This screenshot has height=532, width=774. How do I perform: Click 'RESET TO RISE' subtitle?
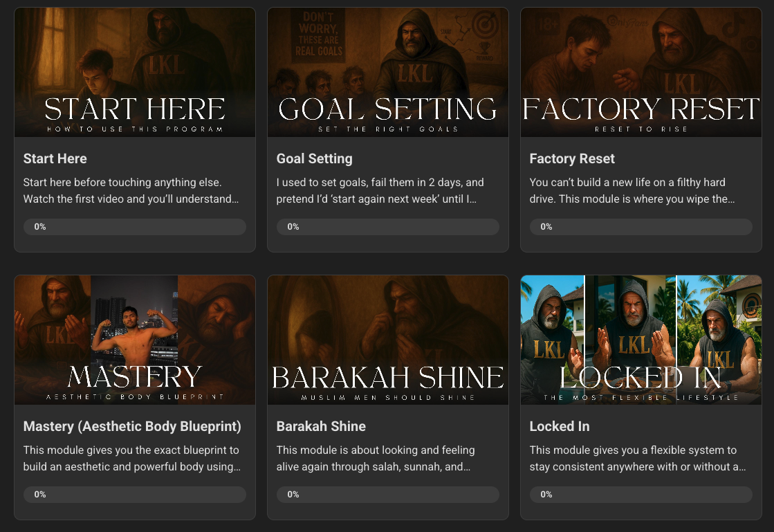(641, 129)
